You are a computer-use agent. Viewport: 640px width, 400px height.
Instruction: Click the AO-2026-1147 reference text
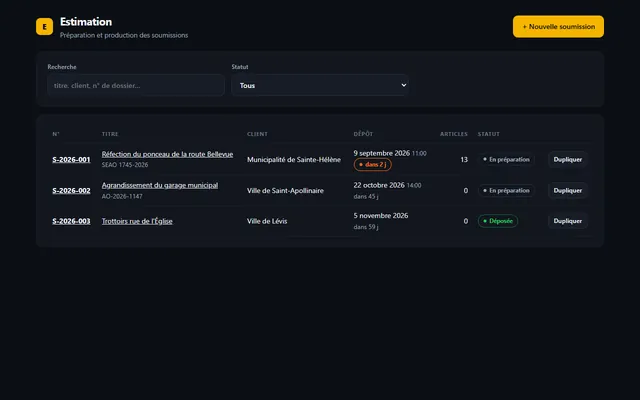pyautogui.click(x=122, y=196)
